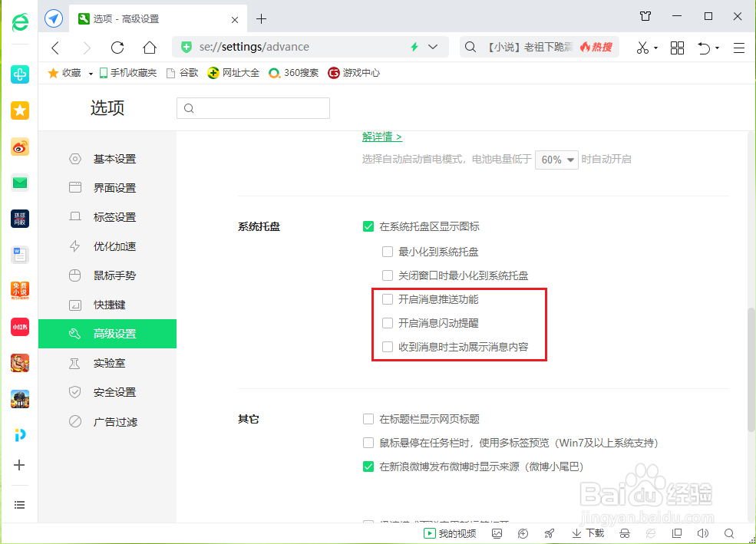Open the 游戏中心 game center icon

click(x=354, y=73)
